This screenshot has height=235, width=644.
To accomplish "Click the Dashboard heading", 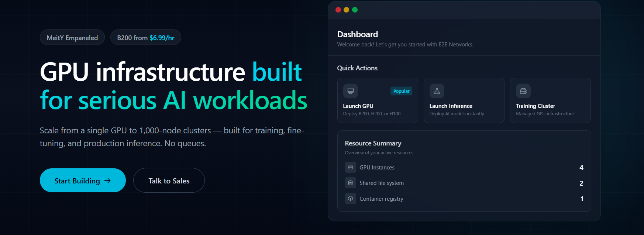I will [x=357, y=34].
